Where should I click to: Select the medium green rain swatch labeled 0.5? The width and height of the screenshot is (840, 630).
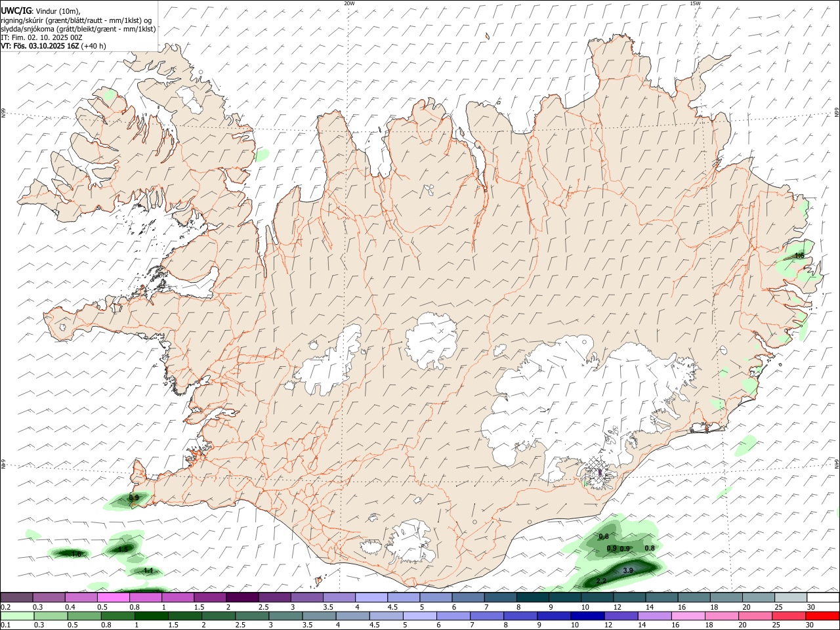pyautogui.click(x=85, y=616)
